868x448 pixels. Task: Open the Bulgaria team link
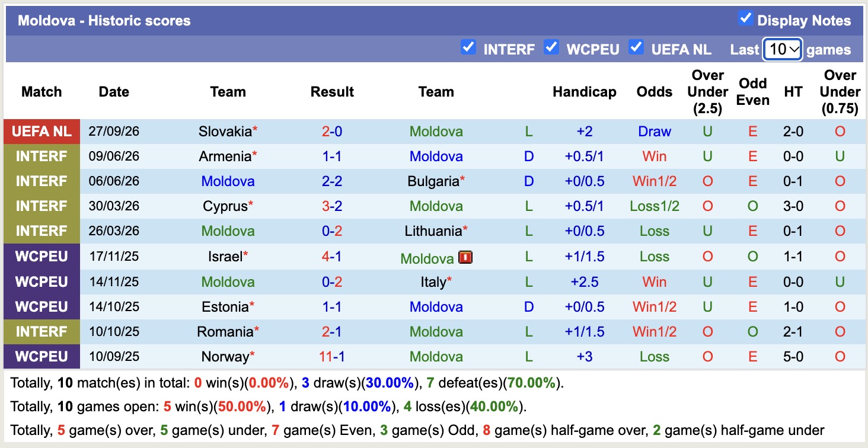(433, 181)
